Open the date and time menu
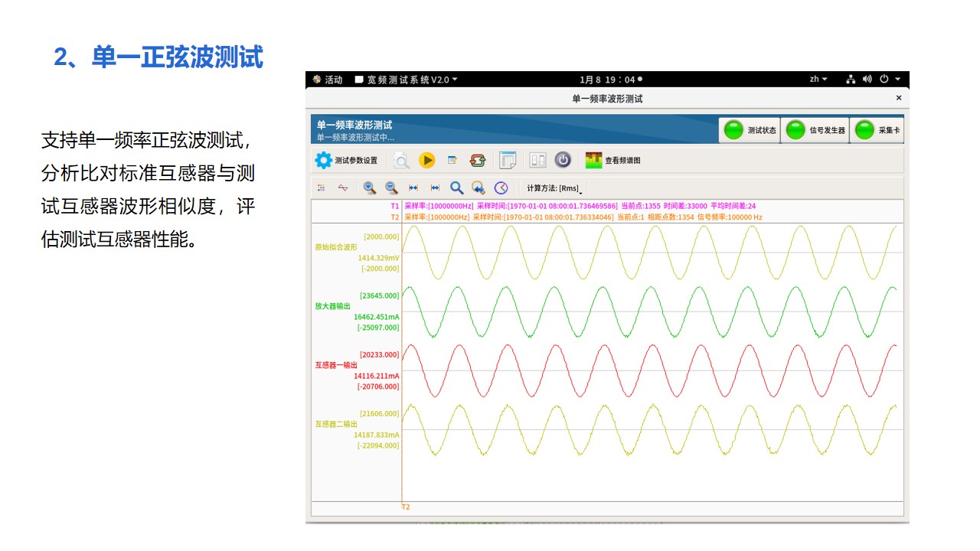The height and width of the screenshot is (551, 980). click(610, 80)
